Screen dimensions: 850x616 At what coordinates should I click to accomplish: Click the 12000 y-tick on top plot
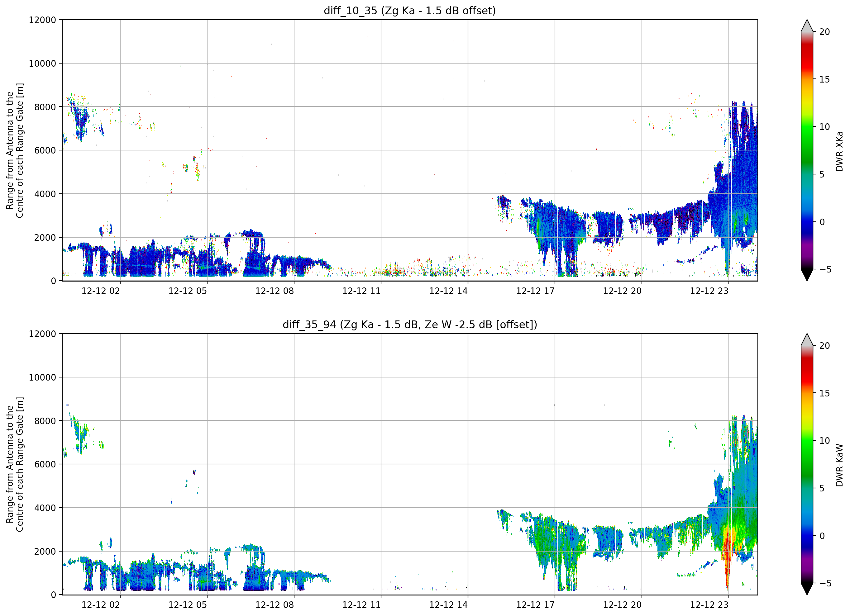[42, 20]
